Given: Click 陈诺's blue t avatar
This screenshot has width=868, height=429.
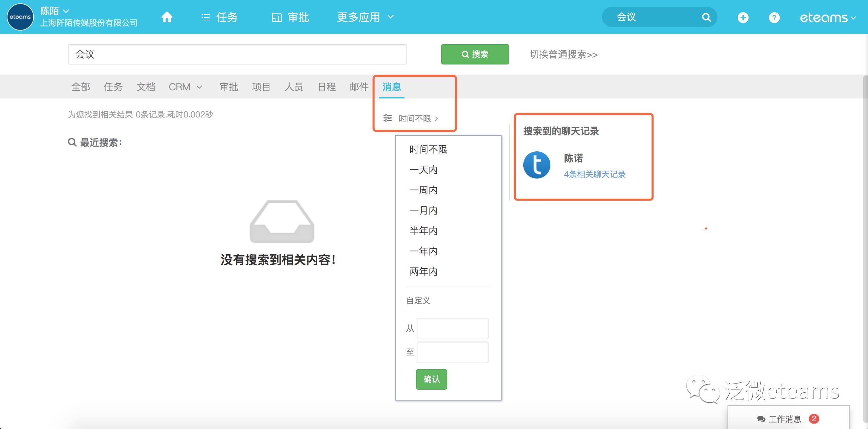Looking at the screenshot, I should [536, 165].
